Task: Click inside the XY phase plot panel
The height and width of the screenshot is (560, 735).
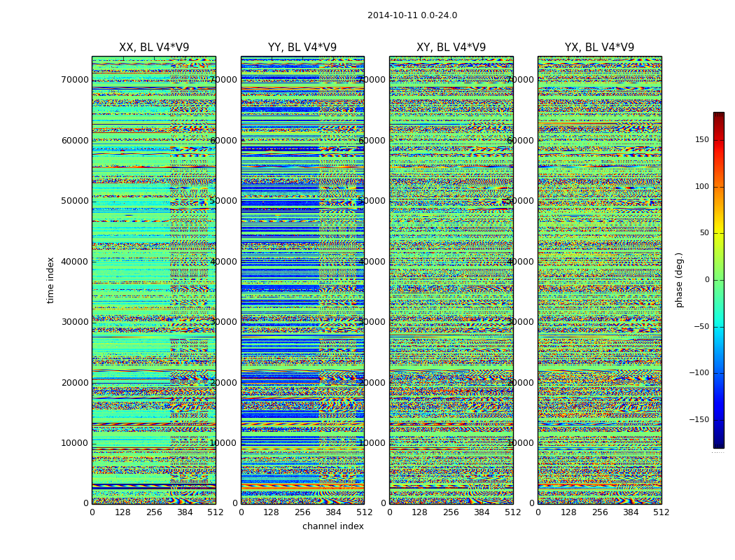Action: click(x=451, y=280)
